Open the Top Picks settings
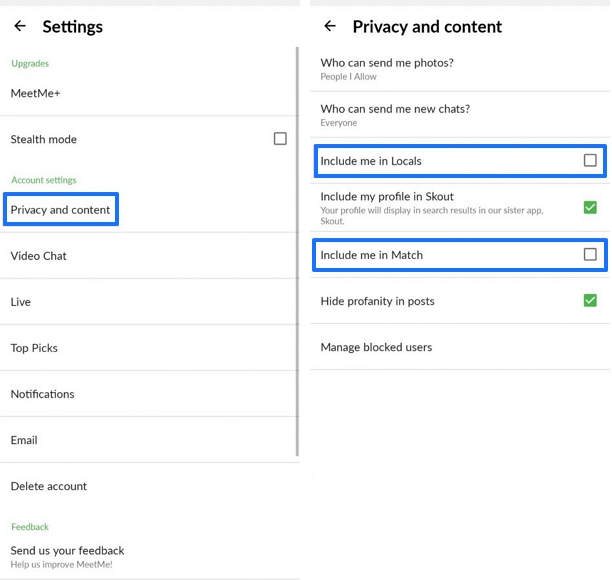This screenshot has width=612, height=580. click(x=148, y=348)
